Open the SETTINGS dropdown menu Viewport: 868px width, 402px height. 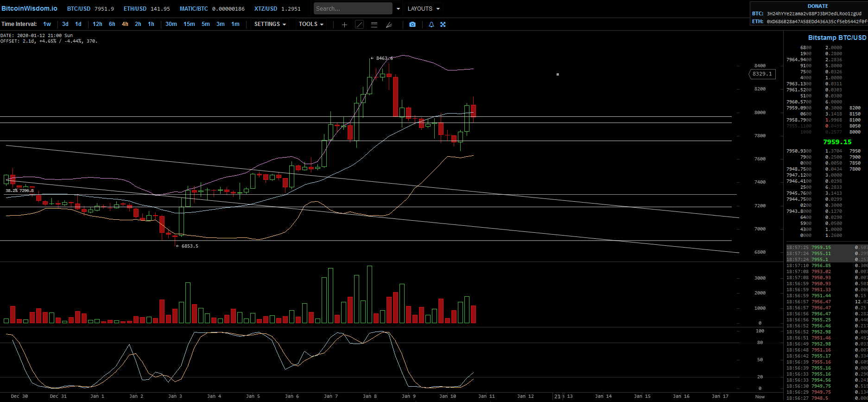270,24
